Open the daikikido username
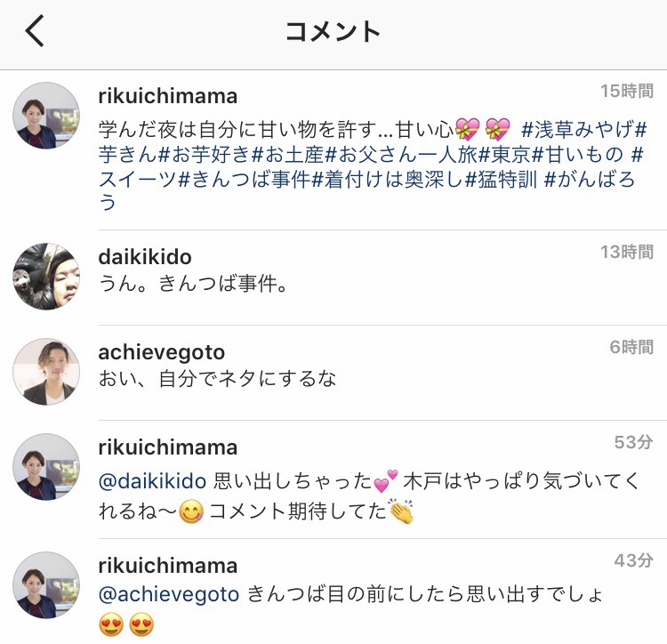667x644 pixels. pos(145,257)
